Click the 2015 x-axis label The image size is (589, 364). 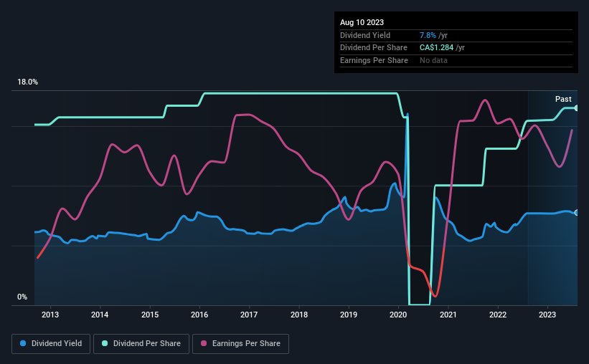click(x=149, y=315)
